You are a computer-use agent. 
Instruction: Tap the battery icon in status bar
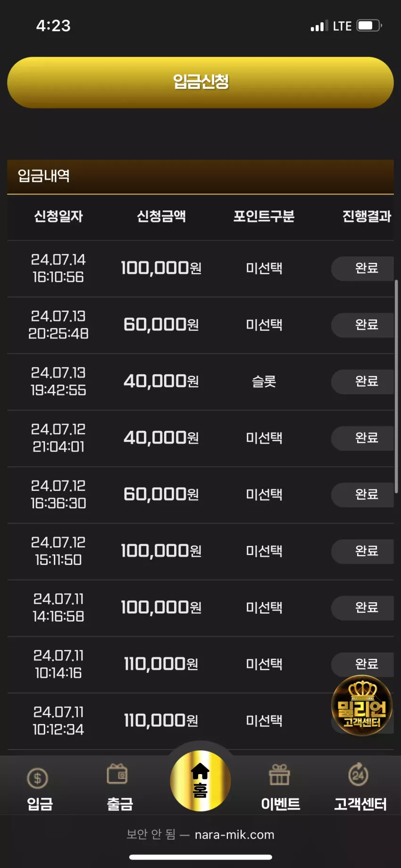(369, 25)
